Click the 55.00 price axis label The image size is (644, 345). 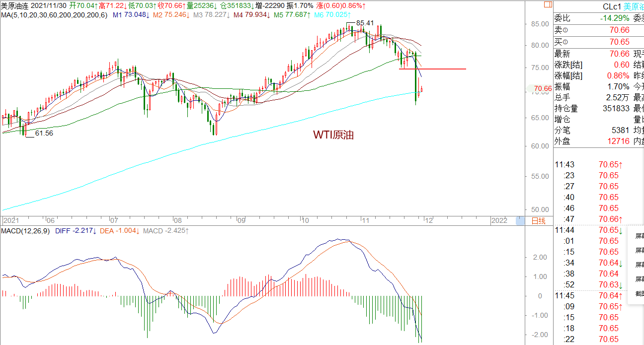tap(539, 176)
